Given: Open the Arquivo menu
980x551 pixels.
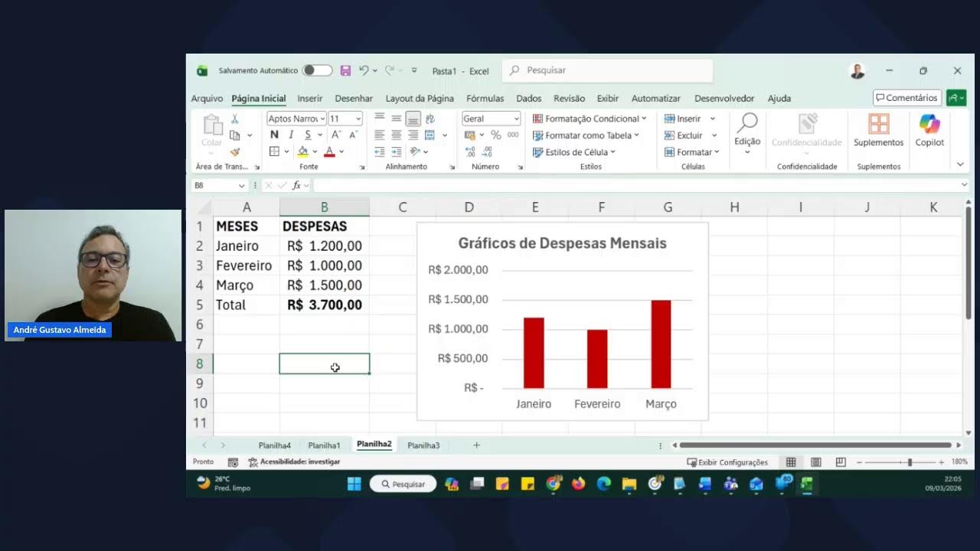Looking at the screenshot, I should [x=207, y=98].
